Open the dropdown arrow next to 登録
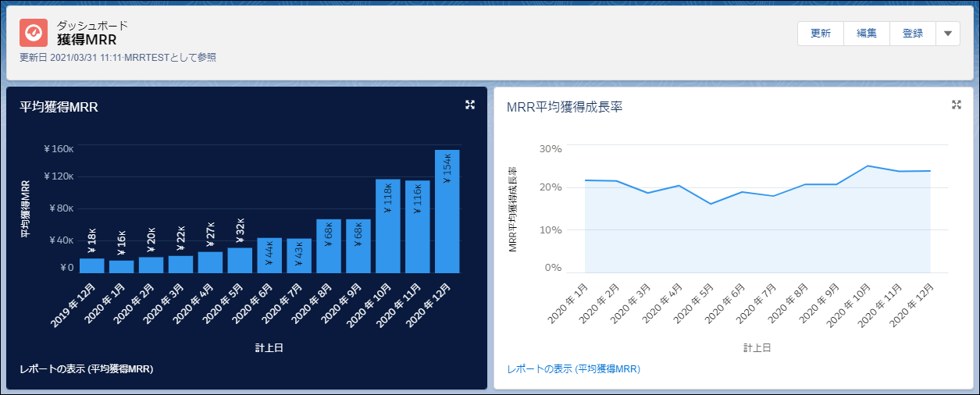This screenshot has height=395, width=980. click(x=948, y=34)
